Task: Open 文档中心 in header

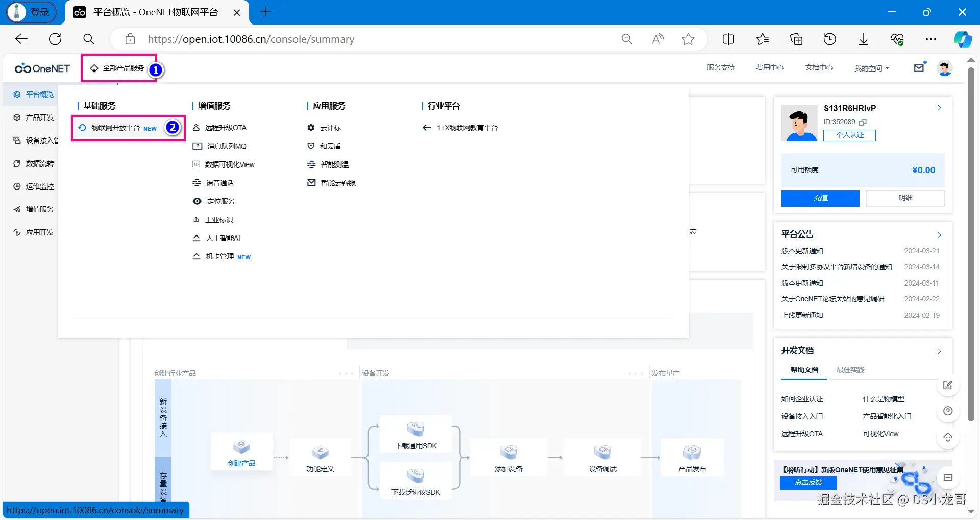Action: point(819,67)
